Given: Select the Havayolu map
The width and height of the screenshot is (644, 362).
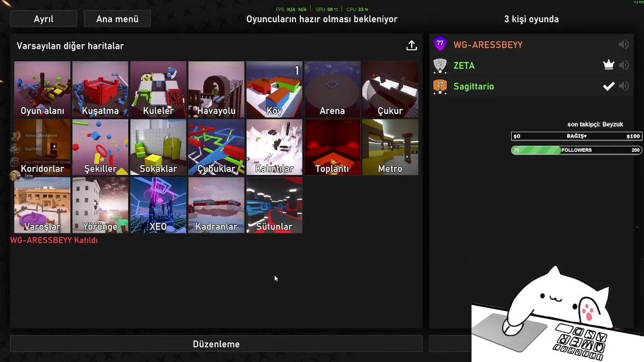Looking at the screenshot, I should [216, 89].
